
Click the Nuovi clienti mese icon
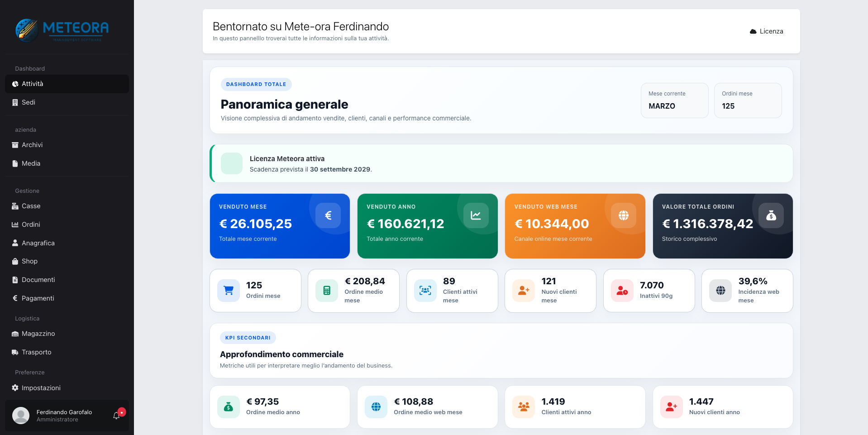(524, 291)
